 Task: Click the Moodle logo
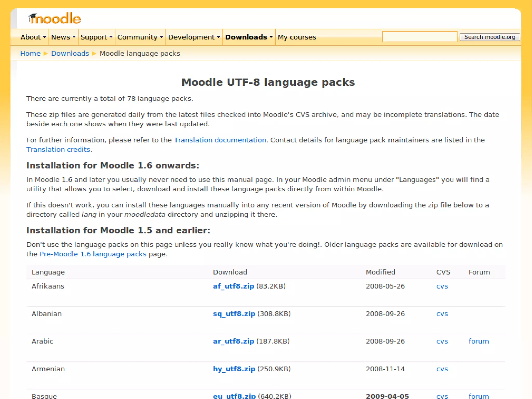point(54,18)
